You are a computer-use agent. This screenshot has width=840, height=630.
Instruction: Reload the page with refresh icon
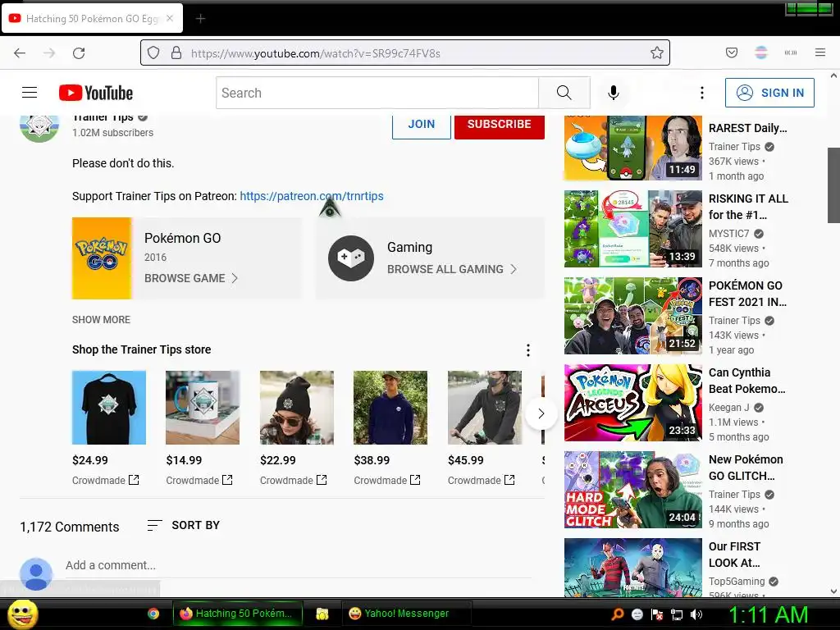click(79, 53)
